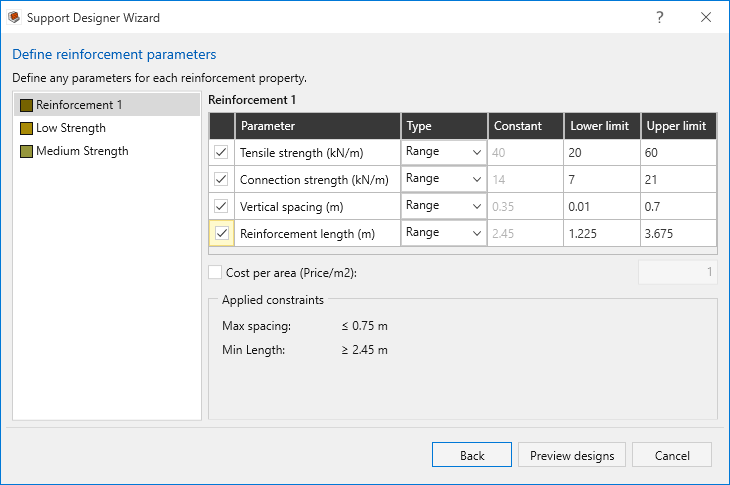Viewport: 730px width, 485px height.
Task: Uncheck the Connection strength checkbox
Action: click(221, 179)
